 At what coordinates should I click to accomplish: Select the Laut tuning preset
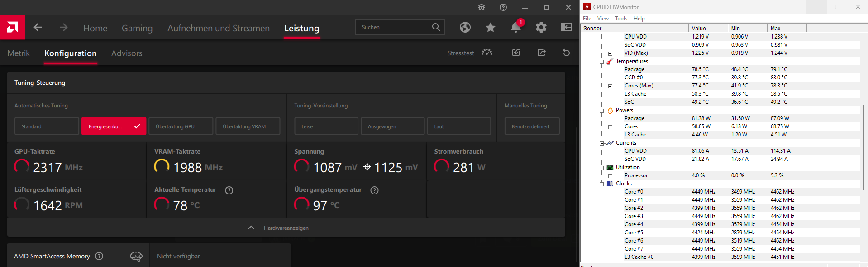tap(459, 126)
